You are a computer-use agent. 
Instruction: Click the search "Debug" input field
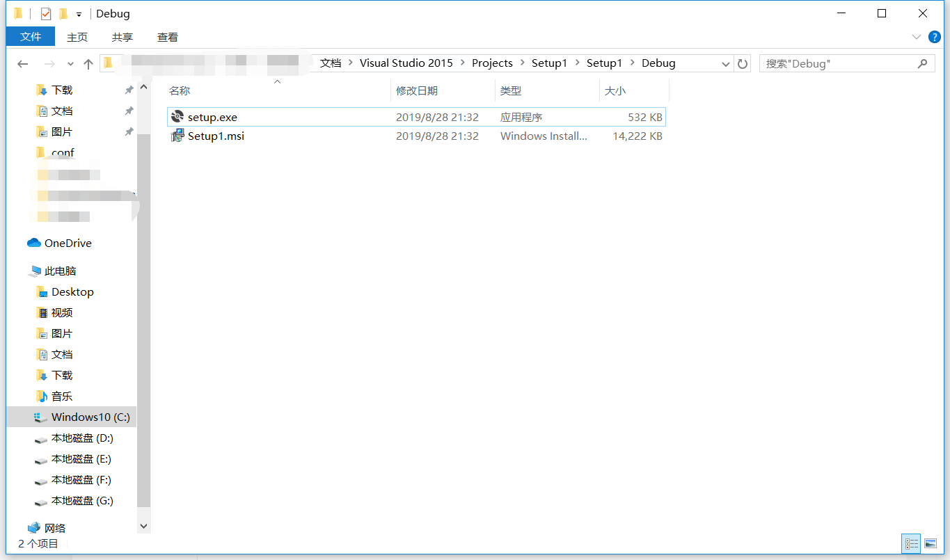(839, 63)
